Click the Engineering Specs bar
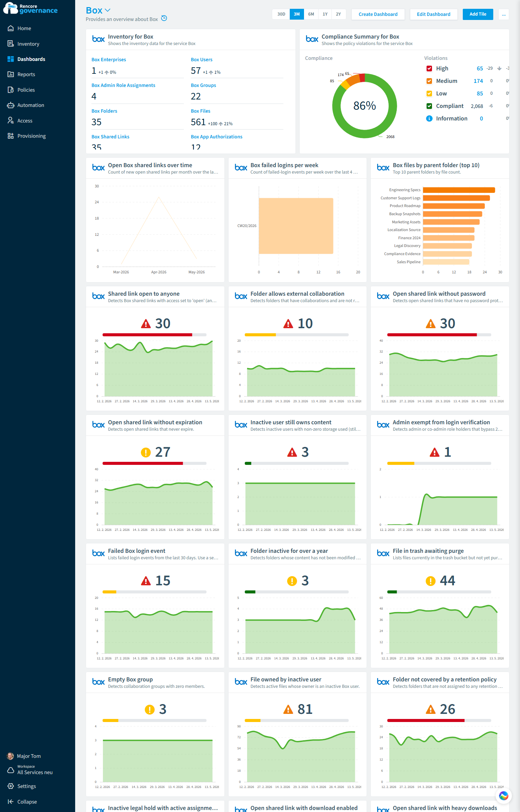520x812 pixels. [x=459, y=190]
